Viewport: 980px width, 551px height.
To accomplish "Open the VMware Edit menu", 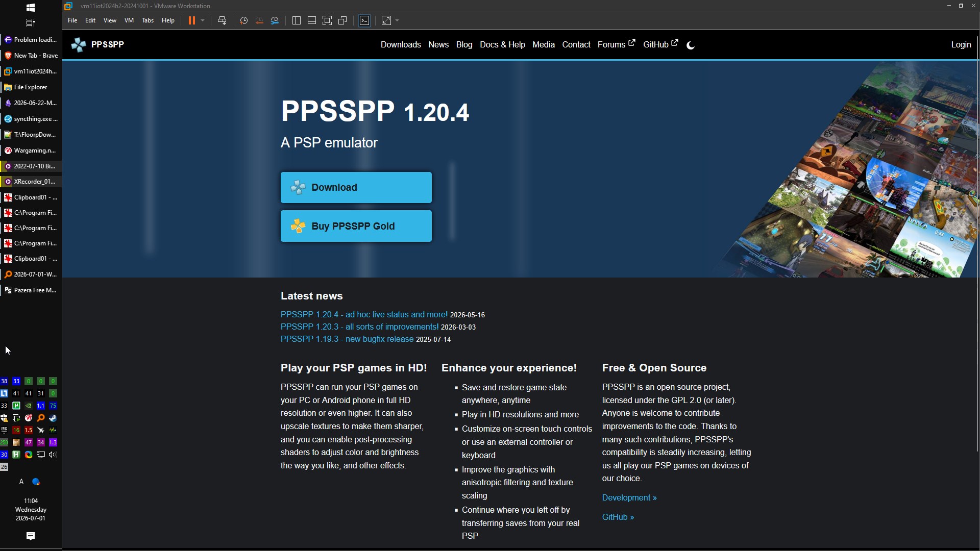I will point(90,20).
